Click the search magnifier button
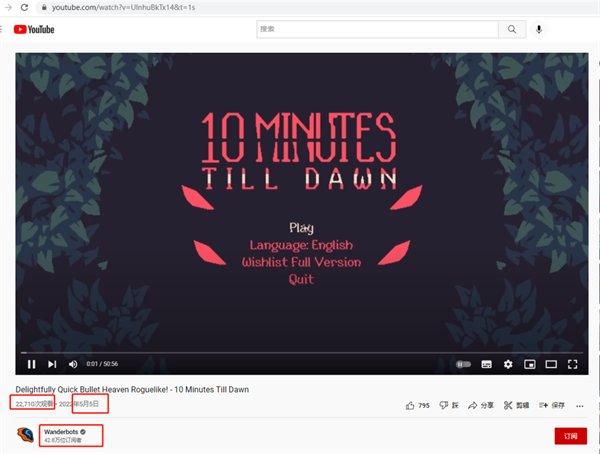The height and width of the screenshot is (454, 600). [x=512, y=29]
